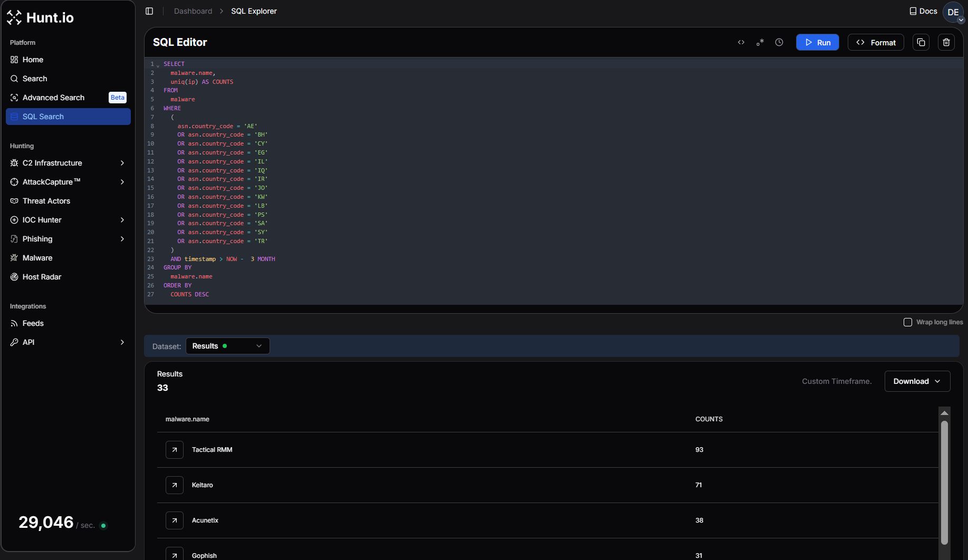Open the Keitaro row link icon
Viewport: 968px width, 560px height.
[x=175, y=485]
